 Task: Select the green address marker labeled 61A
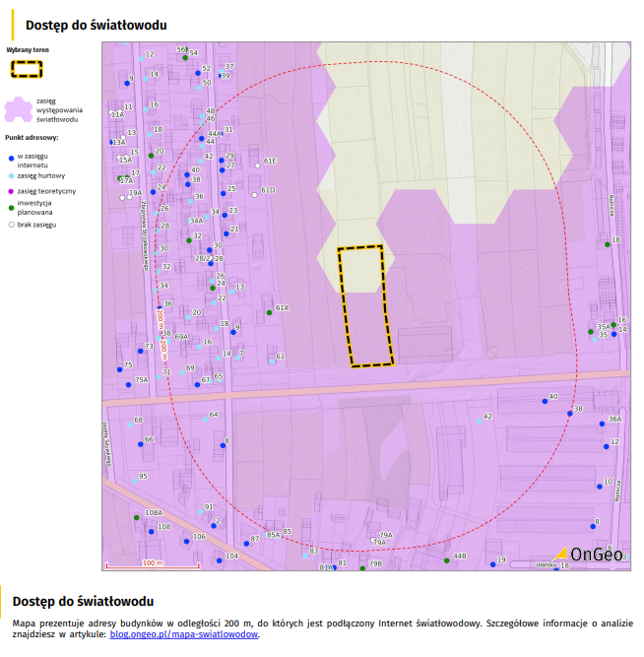[x=269, y=312]
